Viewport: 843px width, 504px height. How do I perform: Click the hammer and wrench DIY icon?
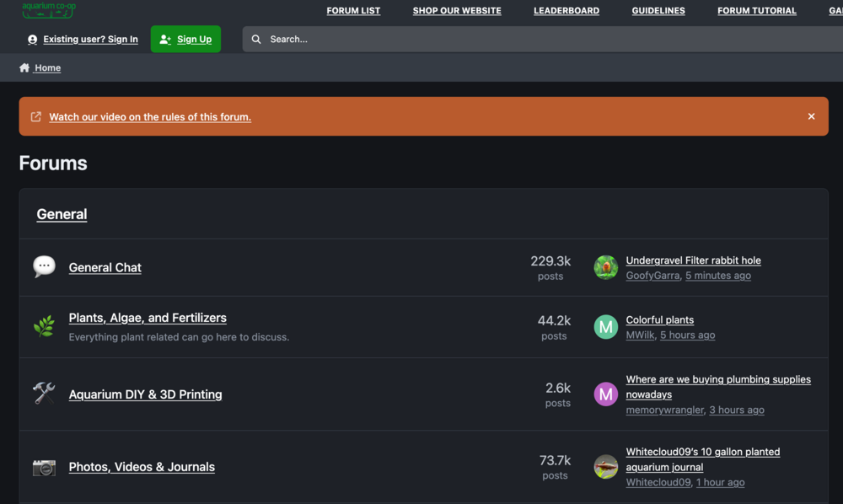coord(44,394)
